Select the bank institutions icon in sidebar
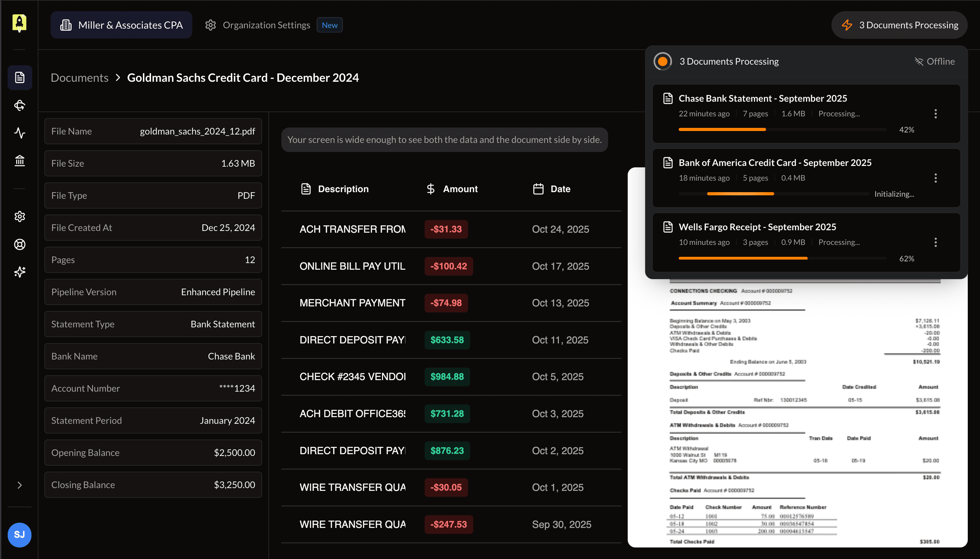Viewport: 980px width, 559px height. pos(20,160)
